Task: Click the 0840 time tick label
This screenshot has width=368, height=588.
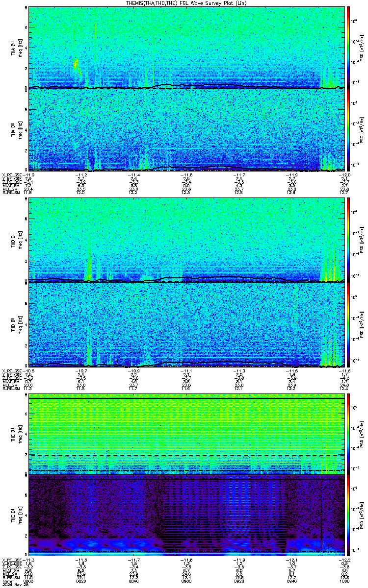Action: pyautogui.click(x=134, y=581)
